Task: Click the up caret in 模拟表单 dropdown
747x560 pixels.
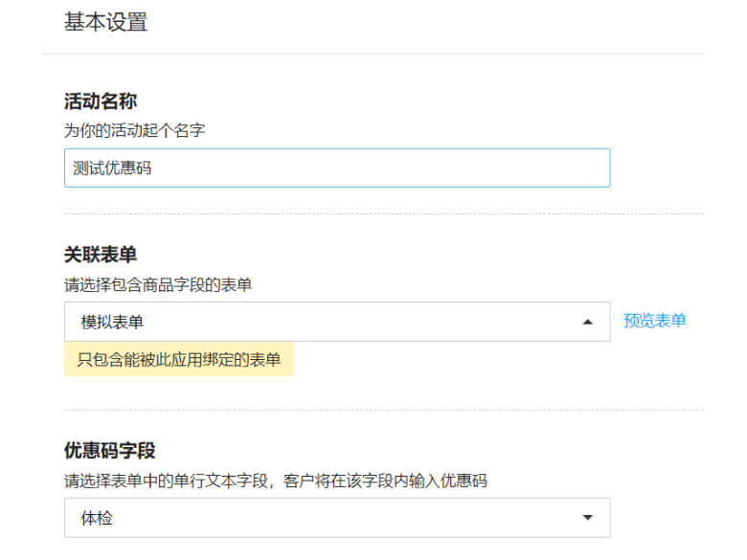Action: (588, 323)
